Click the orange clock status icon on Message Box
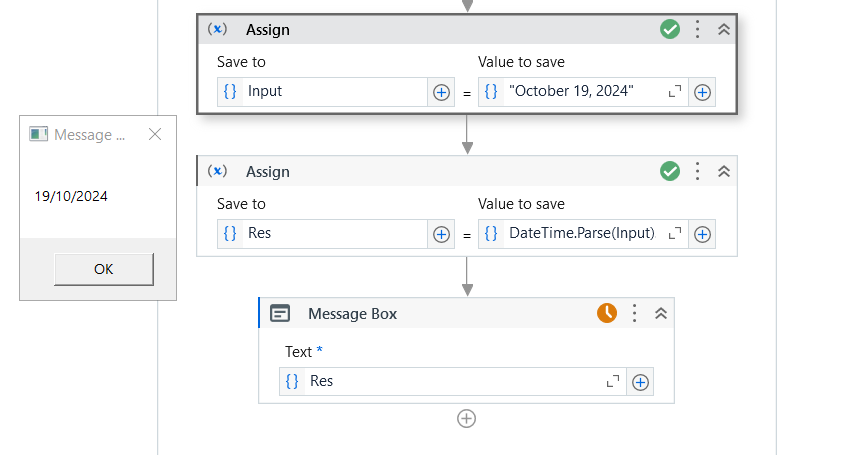The width and height of the screenshot is (850, 455). 607,313
